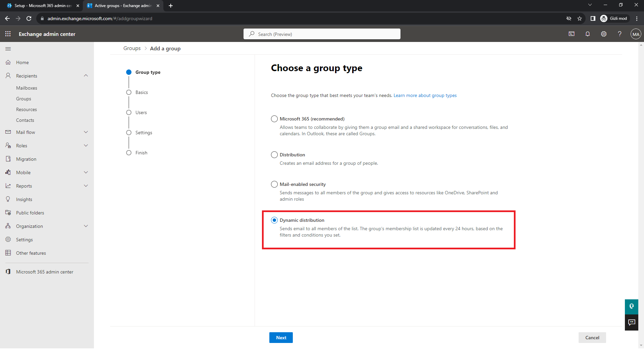
Task: Collapse the Recipients section
Action: coord(86,76)
